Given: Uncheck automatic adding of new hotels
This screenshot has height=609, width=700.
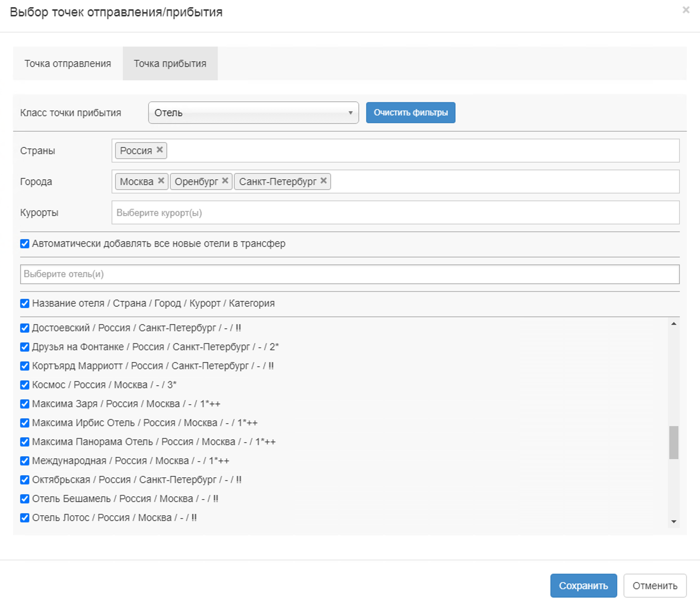Looking at the screenshot, I should 25,244.
